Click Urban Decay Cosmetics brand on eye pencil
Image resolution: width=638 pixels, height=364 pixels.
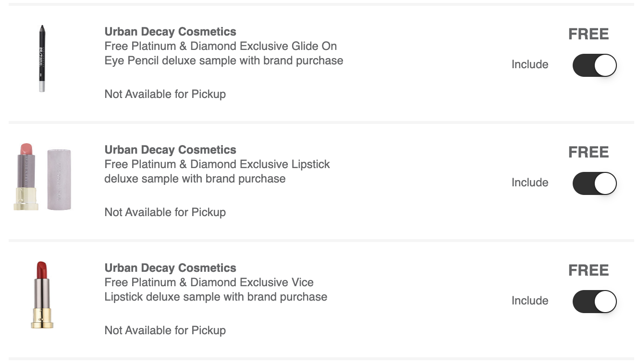point(171,32)
